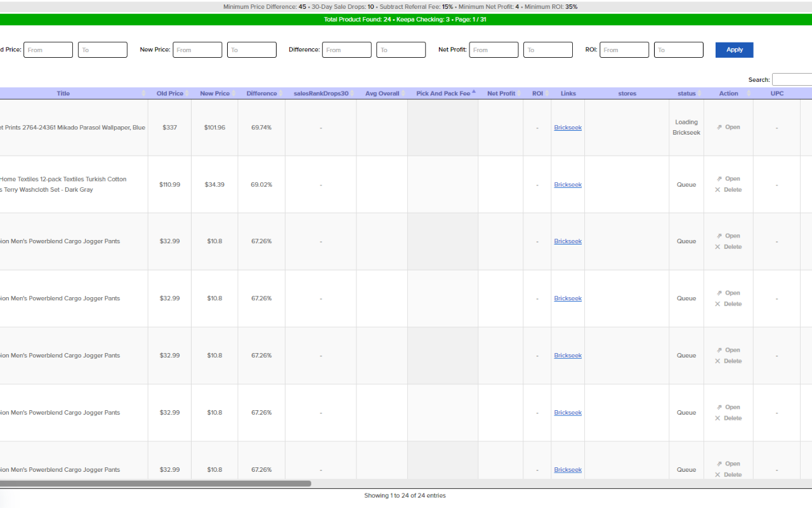Focus the table Search box
This screenshot has height=508, width=812.
coord(792,79)
